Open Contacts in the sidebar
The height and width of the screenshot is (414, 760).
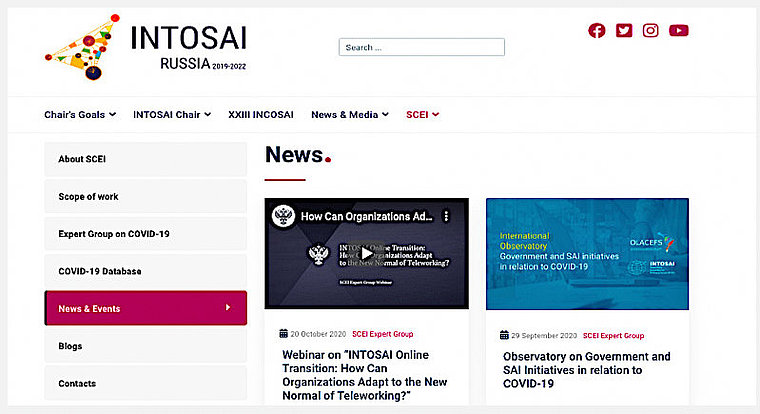pos(145,383)
